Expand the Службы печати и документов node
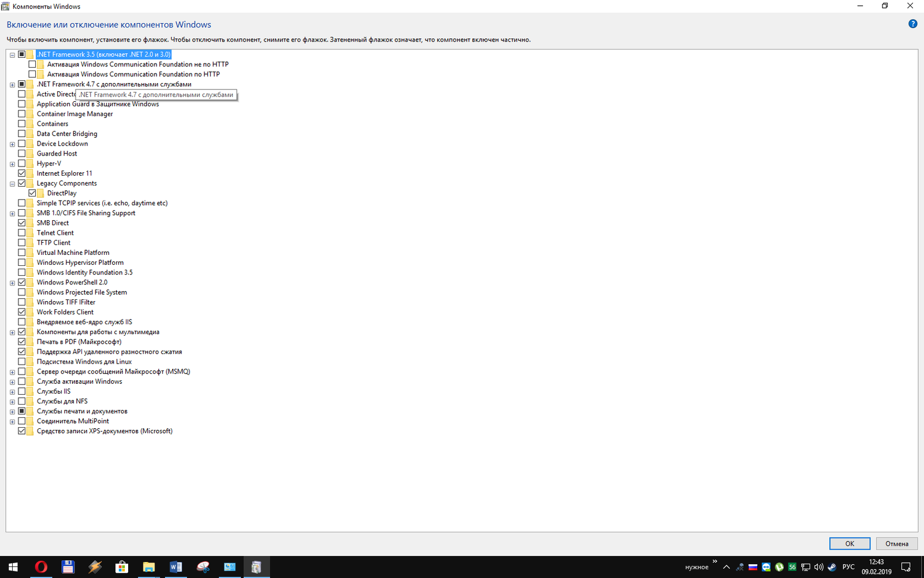 (x=12, y=412)
